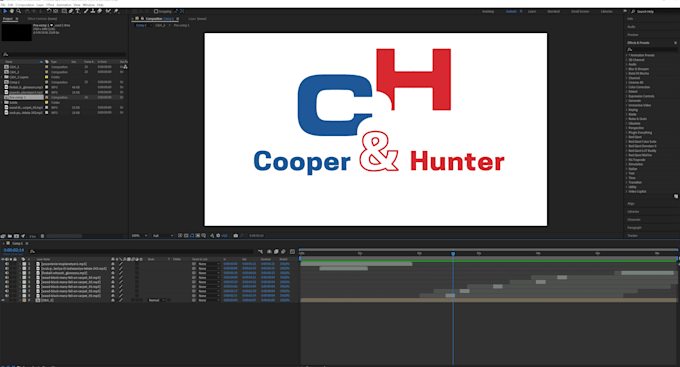Open layer 9 blending Mode Normal dropdown
680x367 pixels.
(x=157, y=300)
